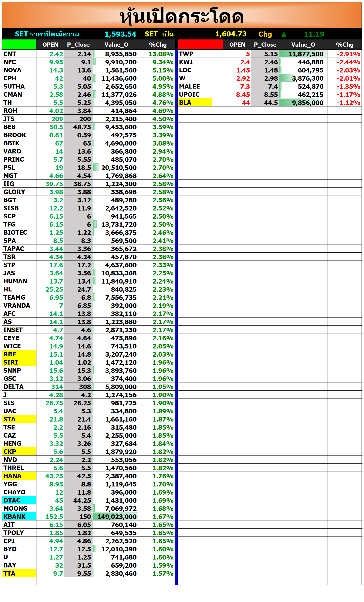Click the yellow-highlighted BLA ticker

click(x=195, y=103)
